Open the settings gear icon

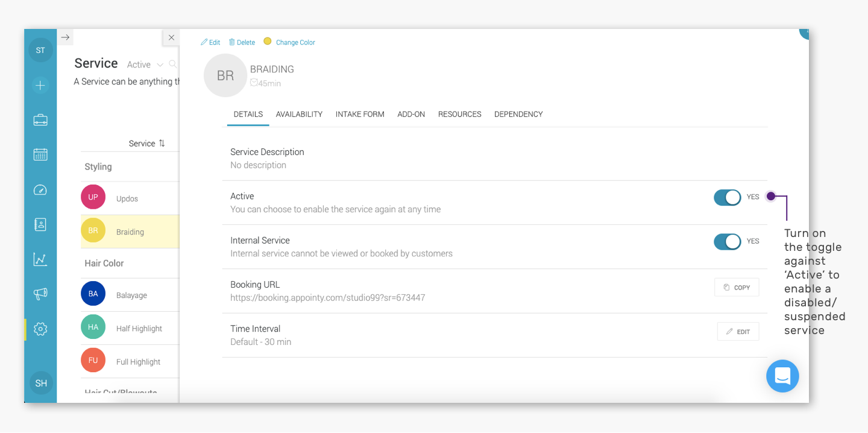coord(40,329)
